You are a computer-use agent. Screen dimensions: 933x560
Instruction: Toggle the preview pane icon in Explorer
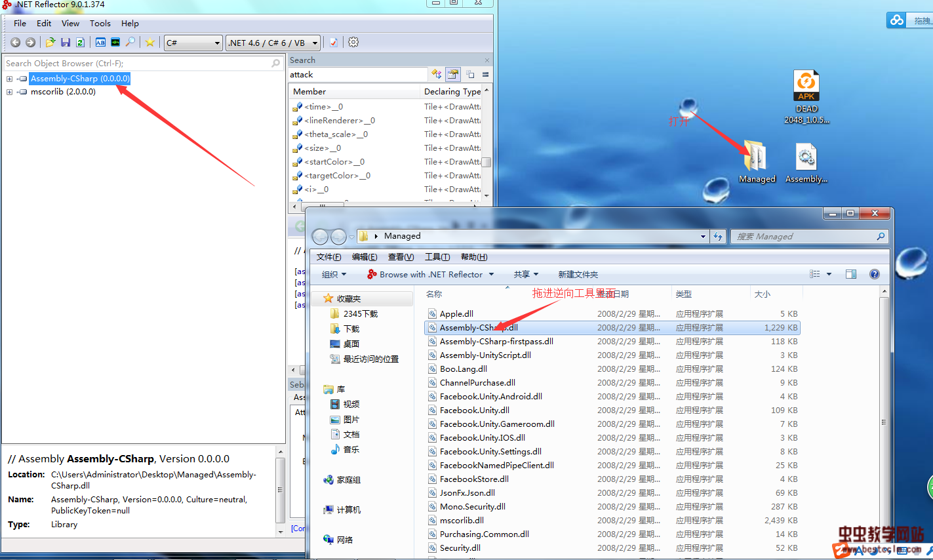(x=851, y=274)
